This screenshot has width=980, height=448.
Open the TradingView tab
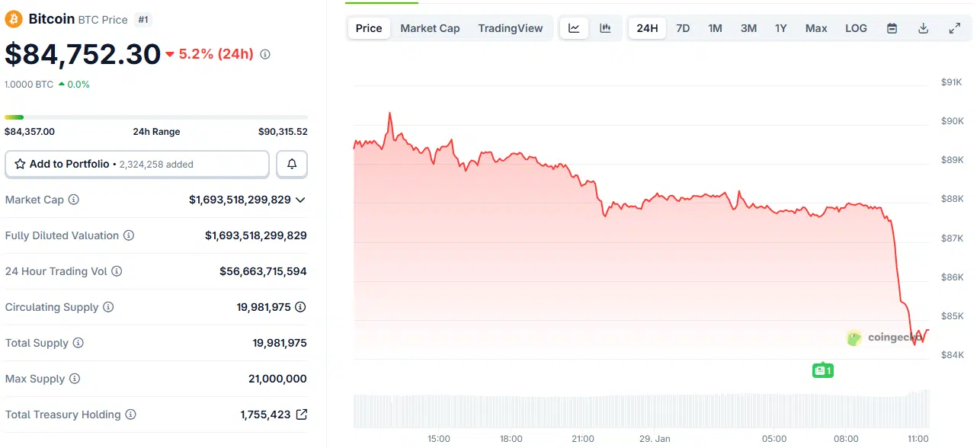coord(511,27)
